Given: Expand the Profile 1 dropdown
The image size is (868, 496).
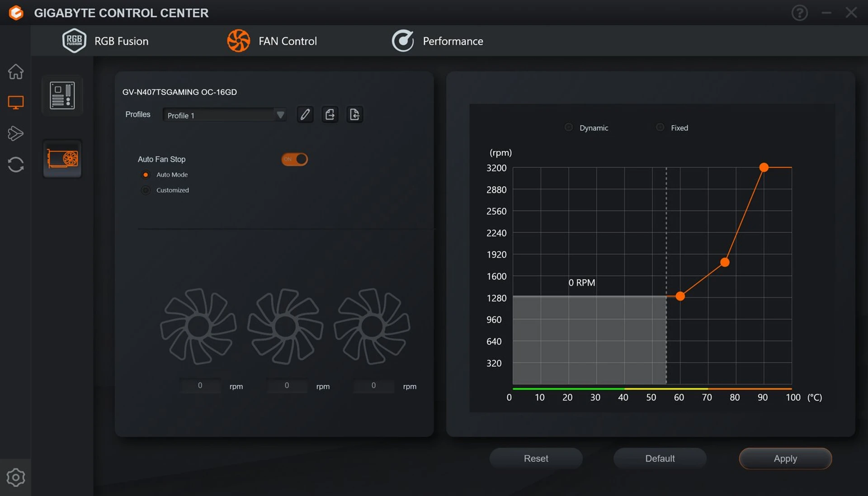Looking at the screenshot, I should pyautogui.click(x=224, y=115).
